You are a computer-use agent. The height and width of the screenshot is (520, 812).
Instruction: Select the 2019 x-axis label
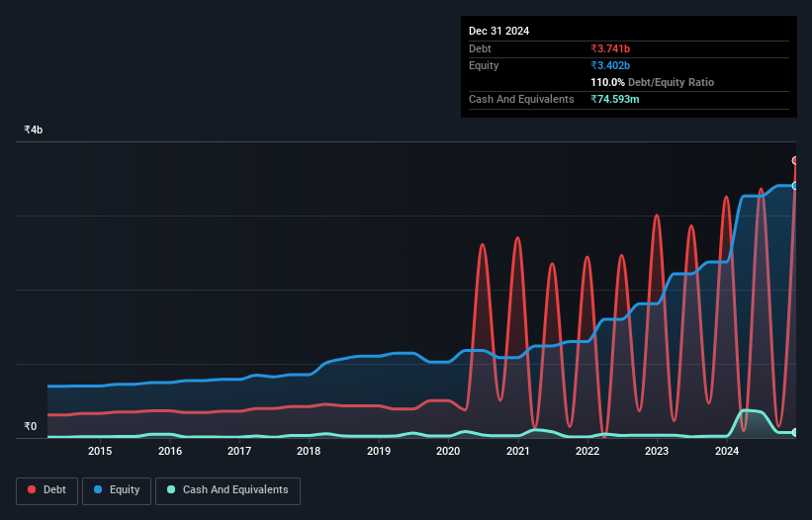click(x=379, y=451)
